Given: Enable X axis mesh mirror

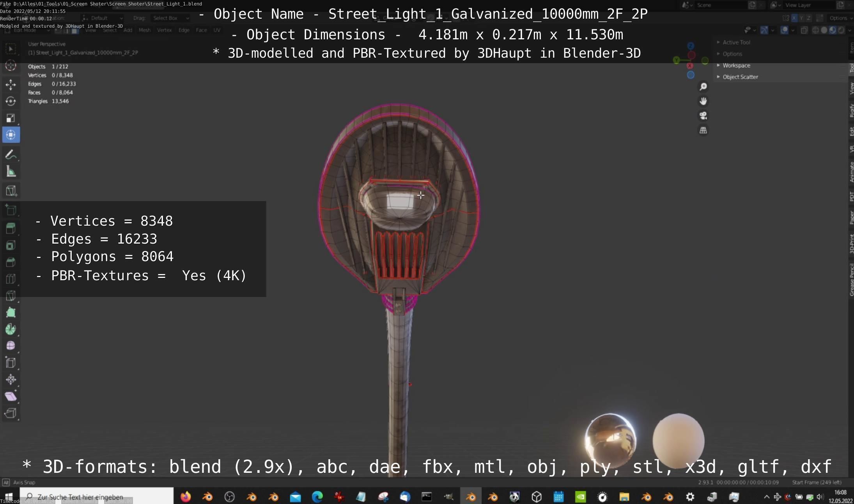Looking at the screenshot, I should pyautogui.click(x=794, y=18).
